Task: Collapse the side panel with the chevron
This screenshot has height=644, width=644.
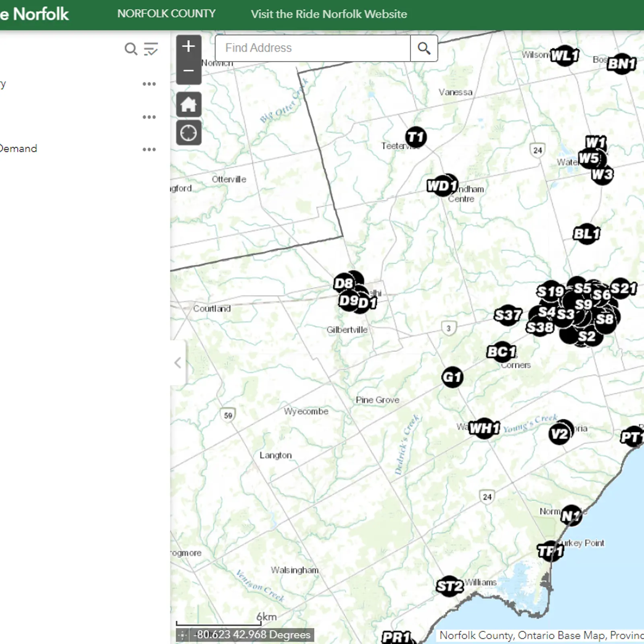Action: [x=178, y=363]
